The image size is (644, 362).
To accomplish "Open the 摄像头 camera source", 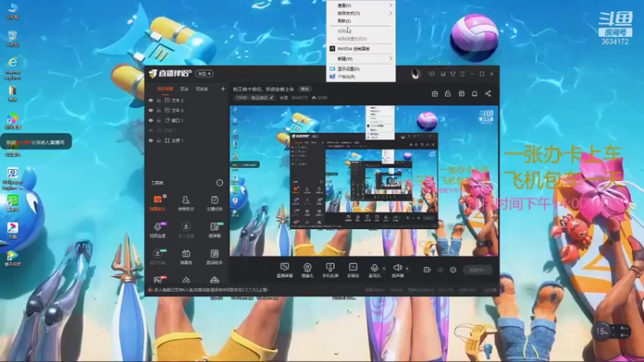I will (308, 270).
